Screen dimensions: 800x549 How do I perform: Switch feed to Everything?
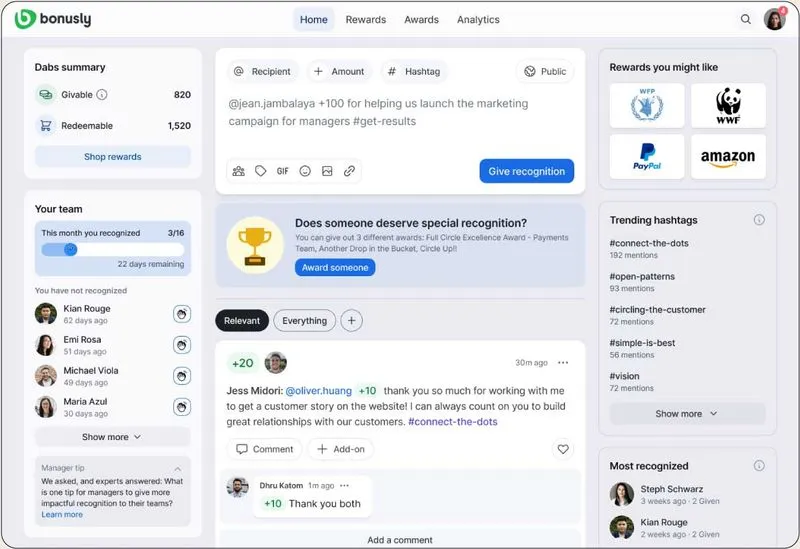tap(305, 320)
